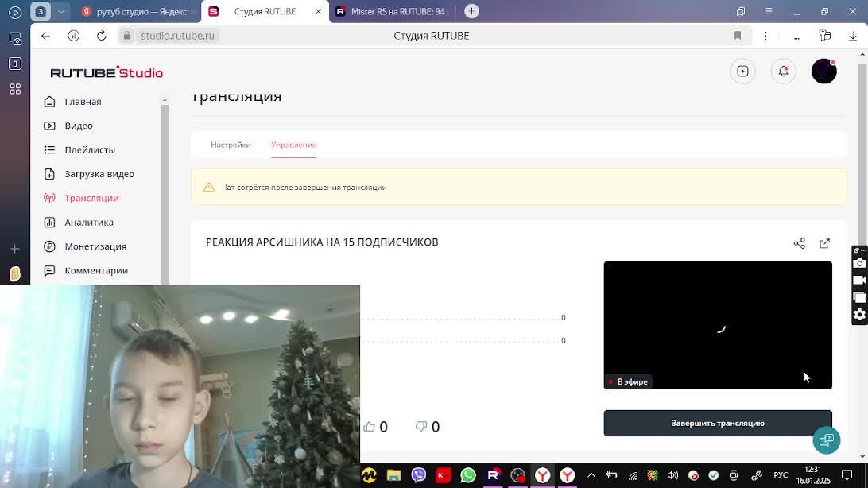
Task: Open Загрузка видео sidebar item
Action: (99, 174)
